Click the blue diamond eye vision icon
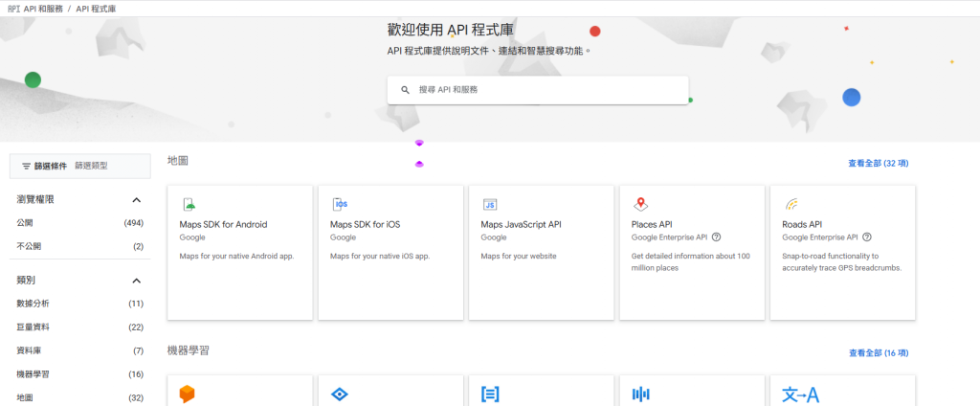Image resolution: width=980 pixels, height=406 pixels. 340,395
